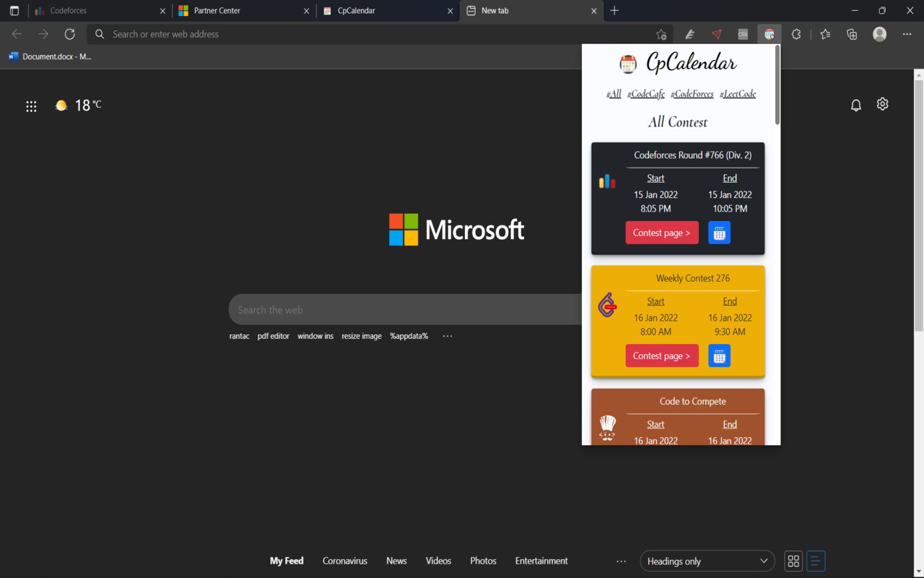Switch feed to grid layout view

pos(793,561)
